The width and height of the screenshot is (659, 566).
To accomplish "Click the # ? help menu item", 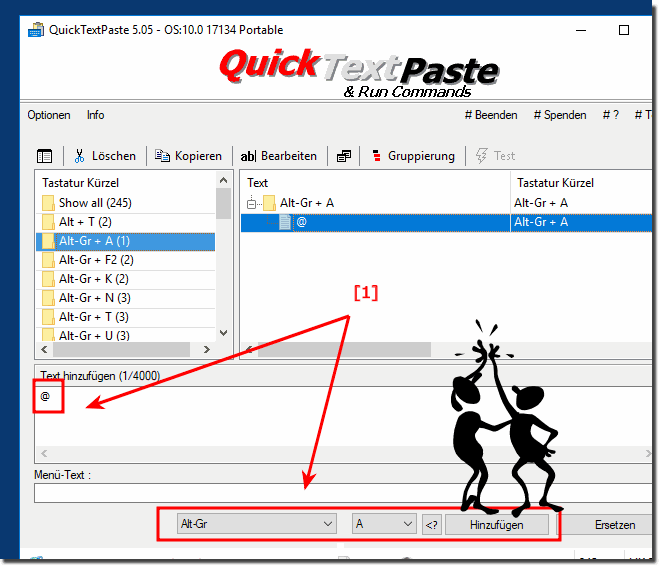I will (x=611, y=115).
